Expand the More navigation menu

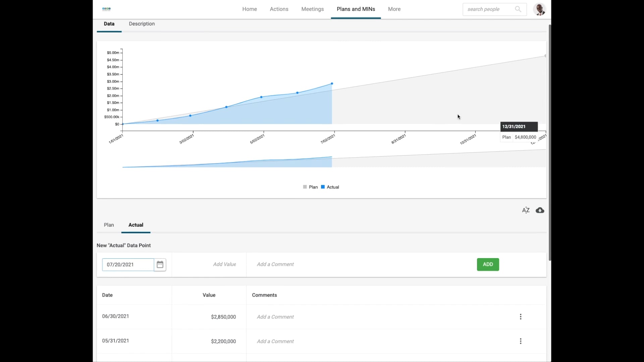tap(394, 9)
